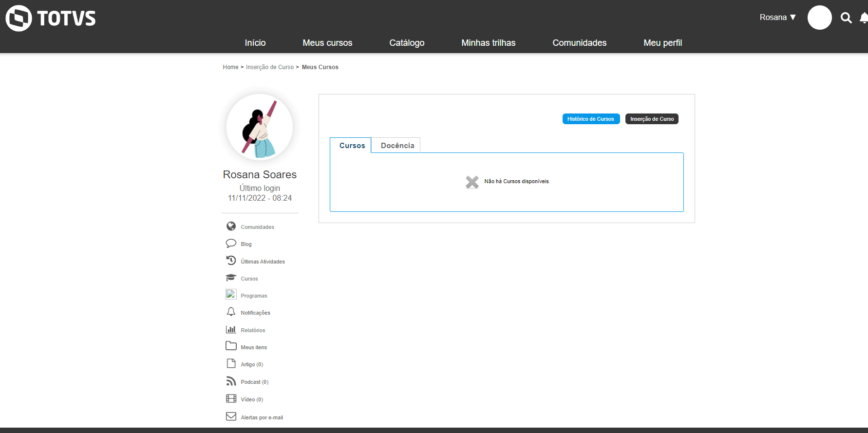
Task: Open the Catálogo menu item
Action: click(x=407, y=43)
